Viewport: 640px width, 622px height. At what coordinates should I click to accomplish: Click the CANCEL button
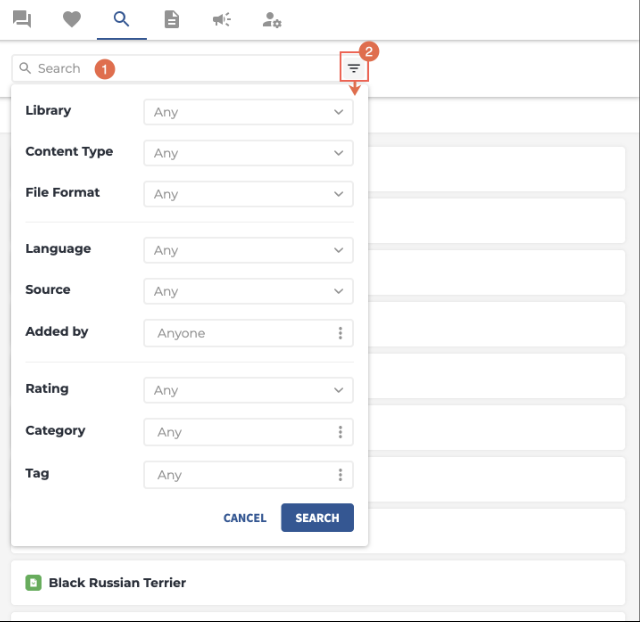(x=245, y=518)
